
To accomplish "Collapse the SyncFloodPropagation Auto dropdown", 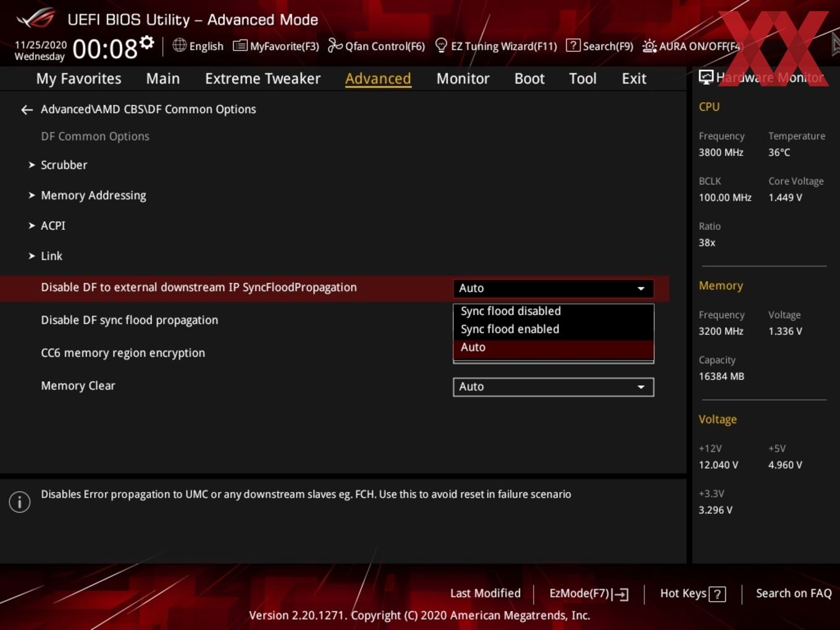I will 553,288.
